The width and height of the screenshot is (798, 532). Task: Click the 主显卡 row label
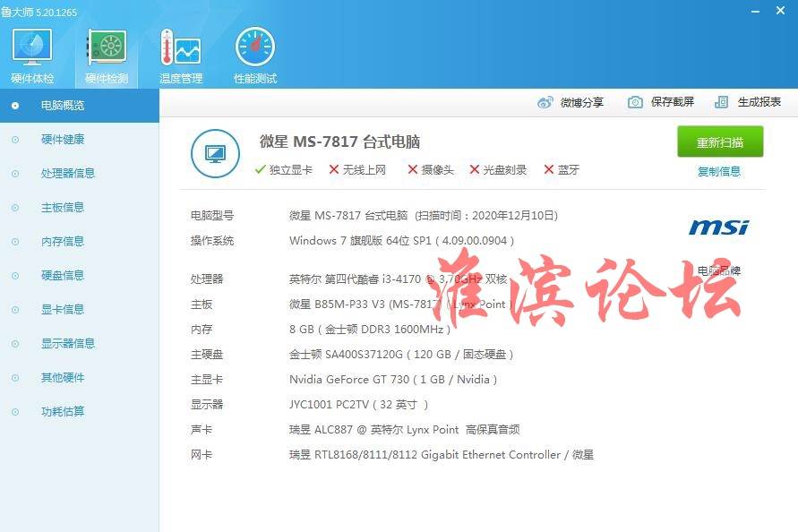[207, 380]
